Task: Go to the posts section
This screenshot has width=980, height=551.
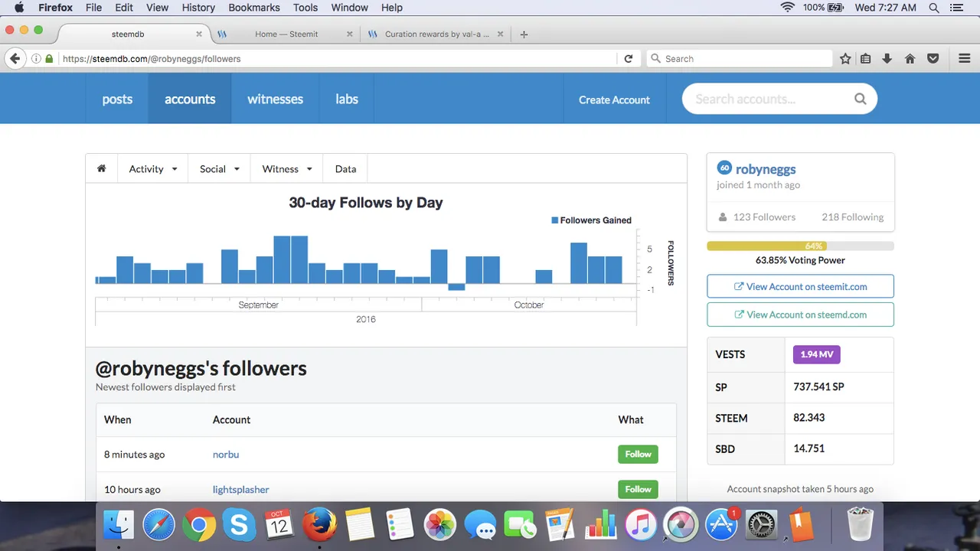Action: [x=117, y=99]
